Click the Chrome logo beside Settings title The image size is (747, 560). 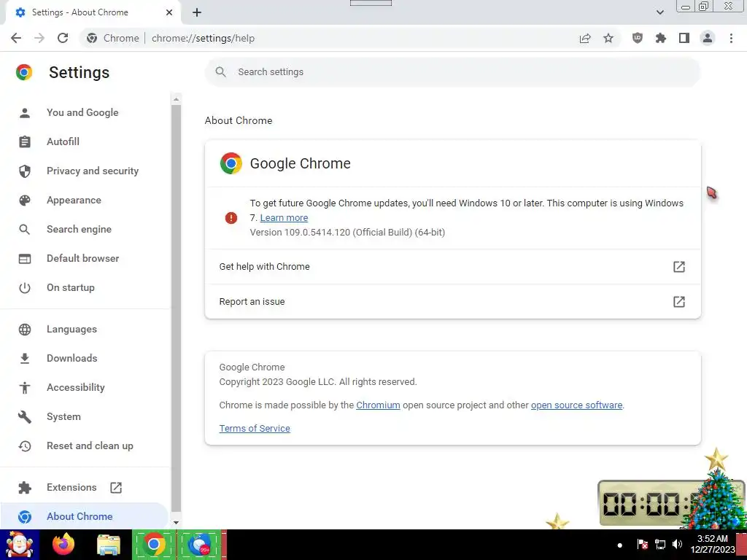point(24,72)
